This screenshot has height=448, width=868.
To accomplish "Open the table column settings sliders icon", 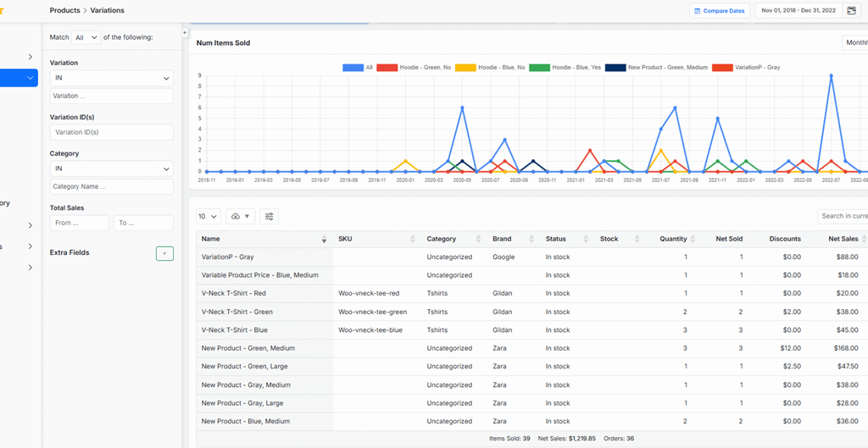I will 270,217.
